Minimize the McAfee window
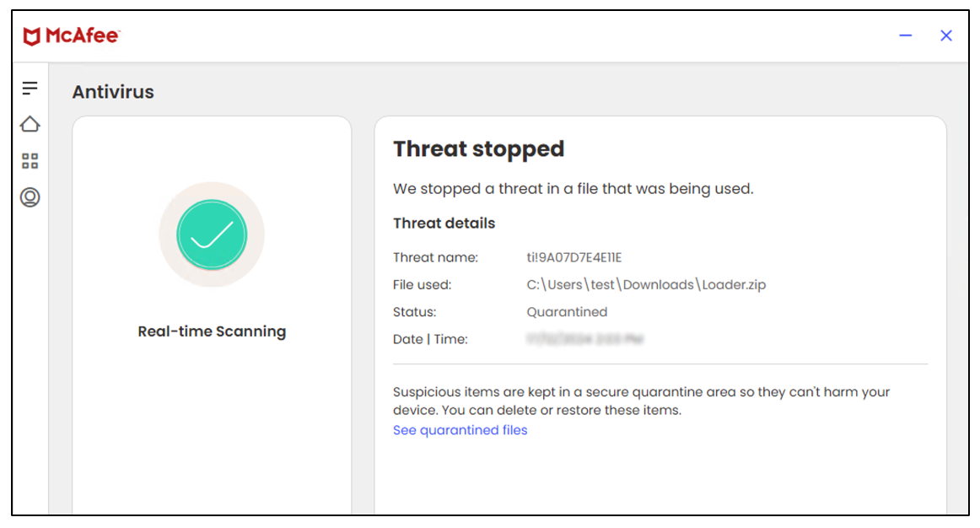The image size is (980, 528). click(x=906, y=35)
